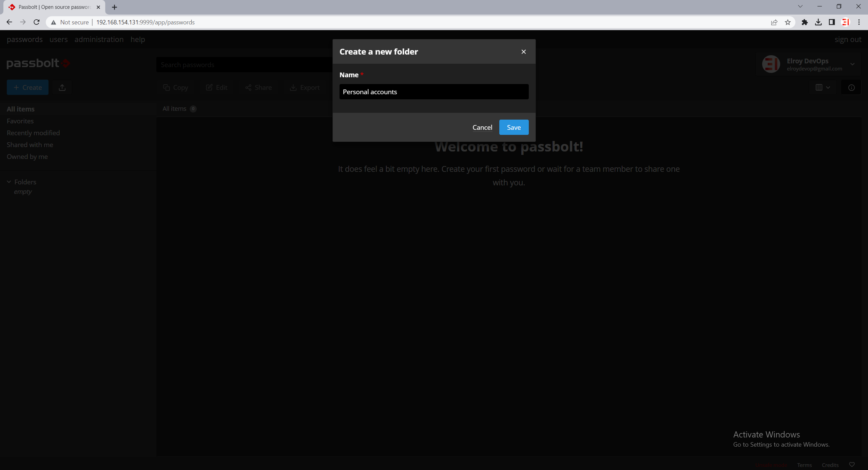Select the Favorites filter
The image size is (868, 470).
point(20,121)
